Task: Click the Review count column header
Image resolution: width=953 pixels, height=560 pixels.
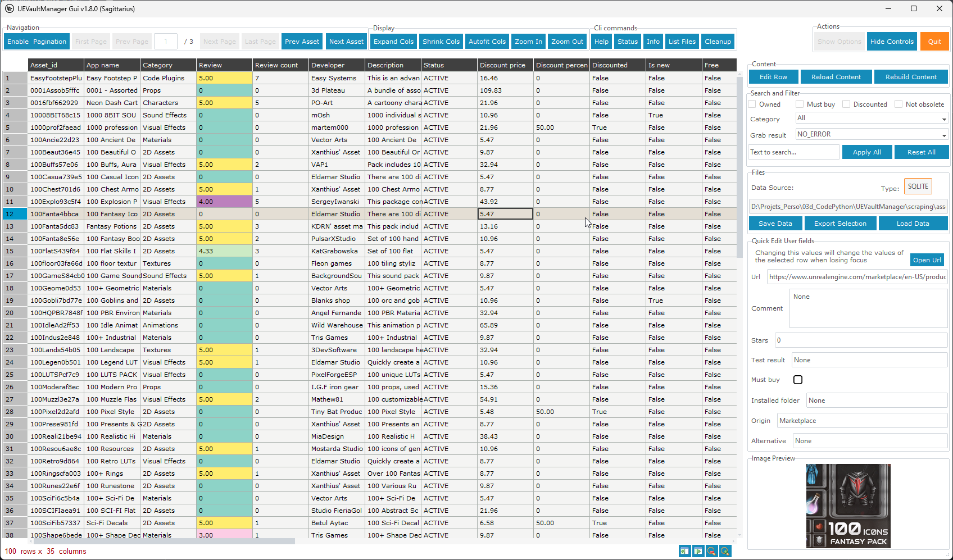Action: [x=281, y=65]
